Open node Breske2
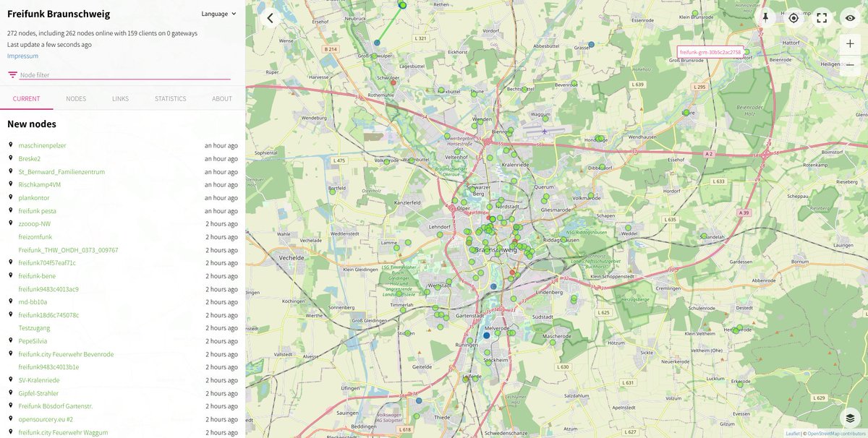 pyautogui.click(x=30, y=158)
